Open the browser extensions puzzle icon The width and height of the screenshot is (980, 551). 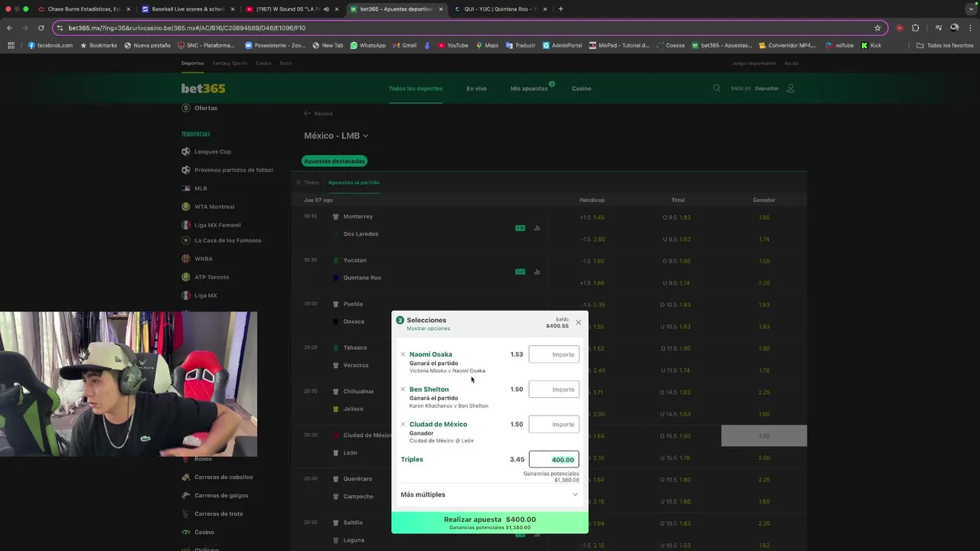pos(915,28)
